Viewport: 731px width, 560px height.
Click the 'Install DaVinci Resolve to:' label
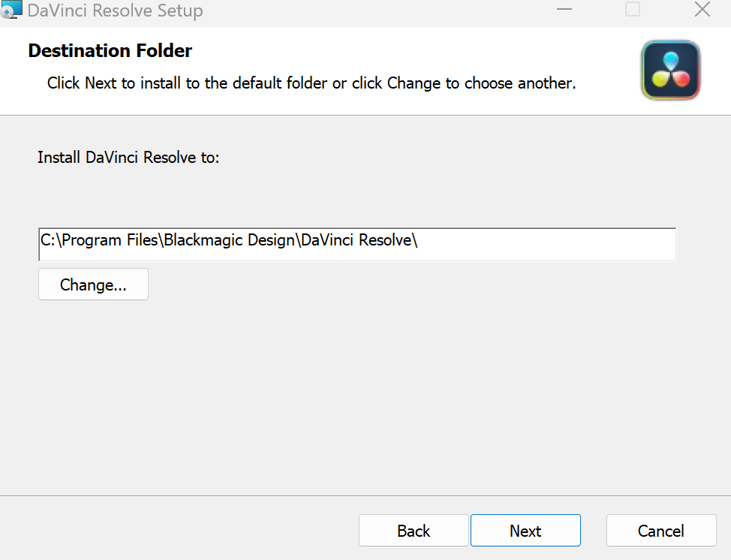(128, 157)
